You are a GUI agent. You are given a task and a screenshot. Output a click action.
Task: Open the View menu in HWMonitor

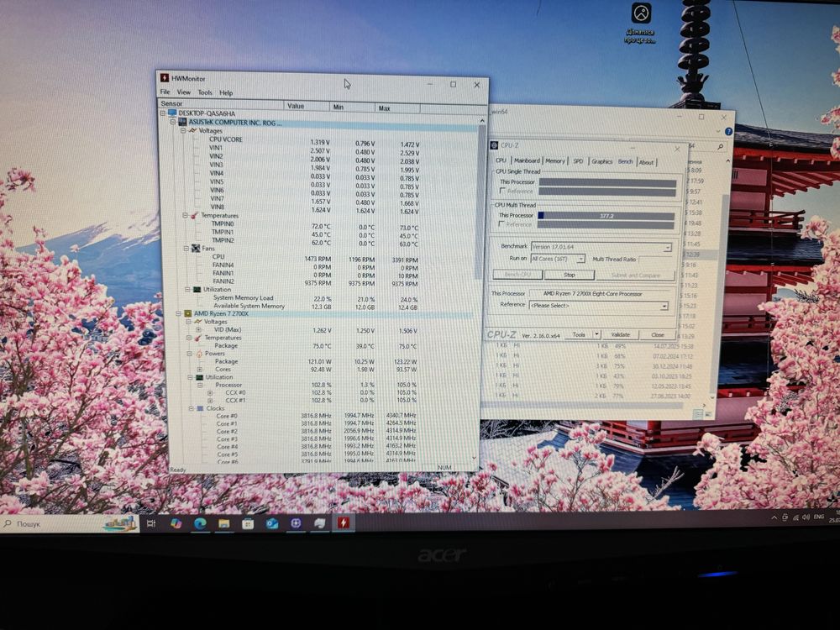coord(184,92)
